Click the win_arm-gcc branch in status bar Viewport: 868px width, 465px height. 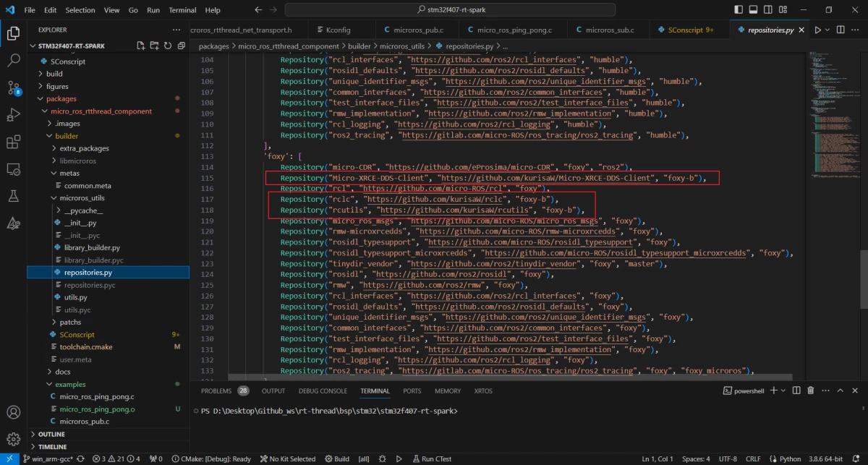coord(49,458)
